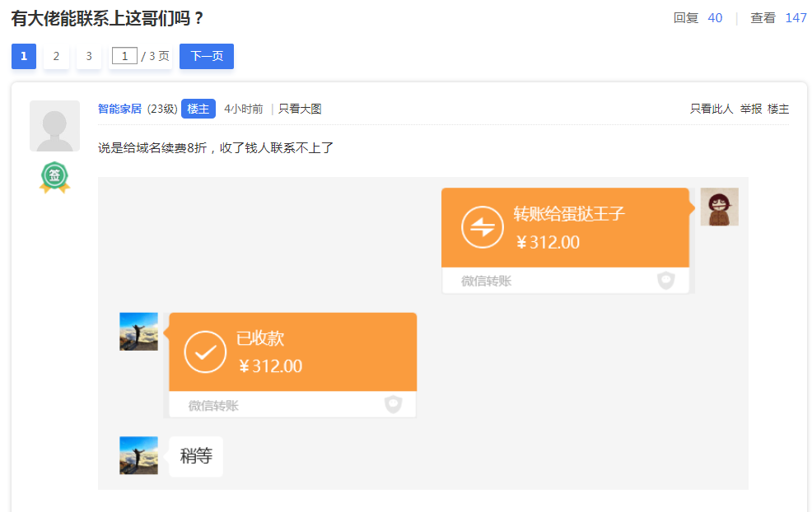Click the gray default user avatar
The width and height of the screenshot is (812, 512).
[54, 126]
